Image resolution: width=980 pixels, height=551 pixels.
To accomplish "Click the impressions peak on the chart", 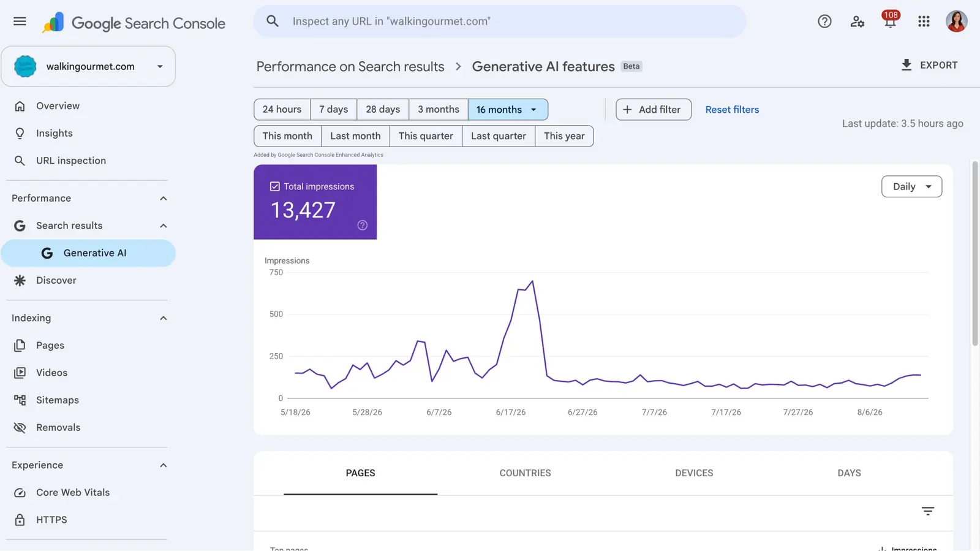I will point(532,281).
